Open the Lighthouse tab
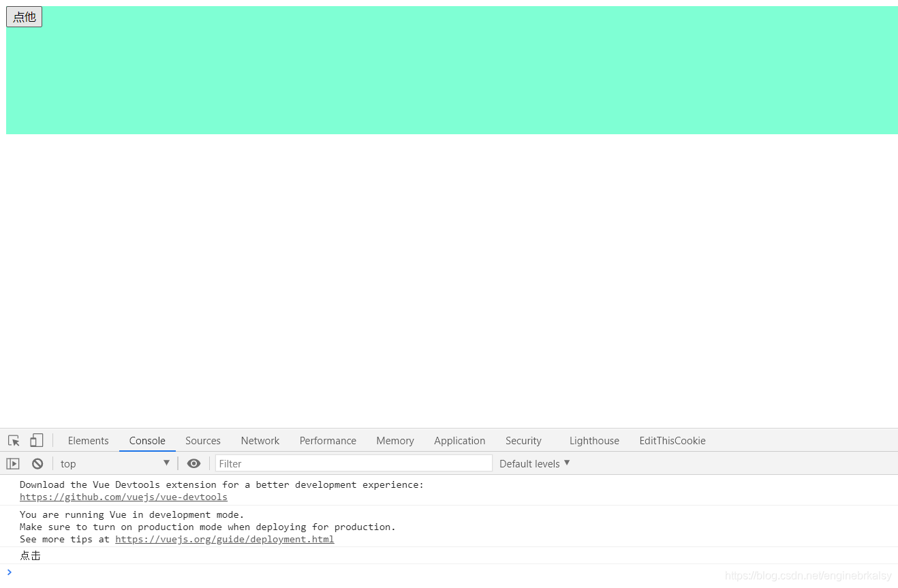Screen dimensions: 898x588 (594, 441)
